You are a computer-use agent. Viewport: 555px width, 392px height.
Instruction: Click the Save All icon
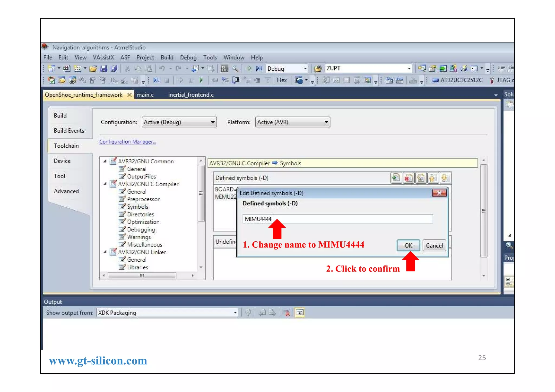coord(114,69)
